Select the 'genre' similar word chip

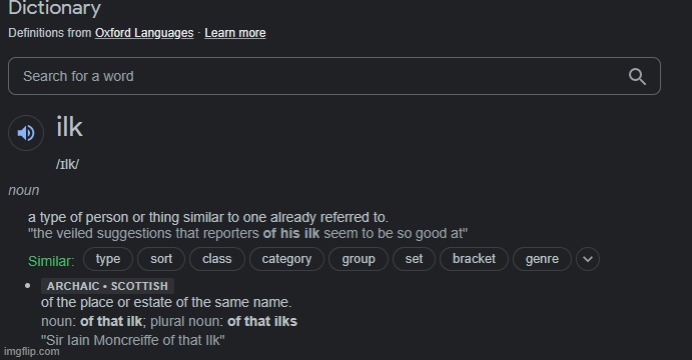coord(542,259)
